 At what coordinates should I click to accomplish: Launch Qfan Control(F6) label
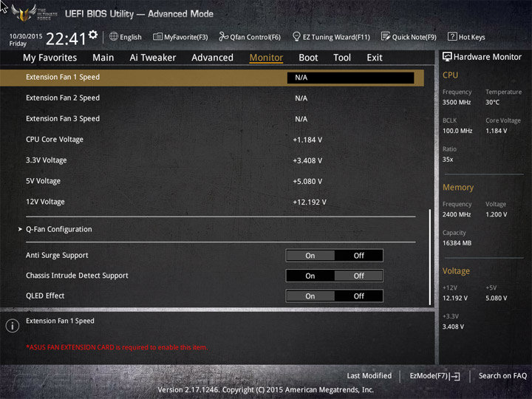[x=256, y=37]
